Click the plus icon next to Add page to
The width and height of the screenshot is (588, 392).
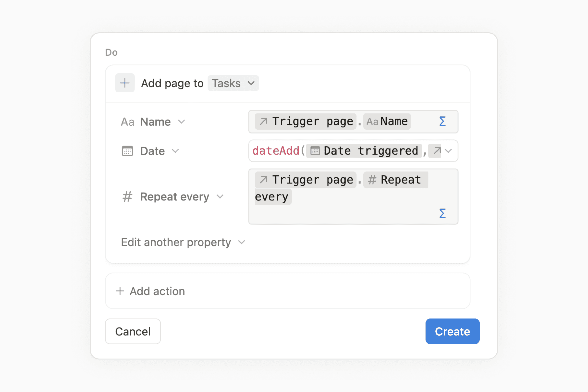[x=123, y=83]
